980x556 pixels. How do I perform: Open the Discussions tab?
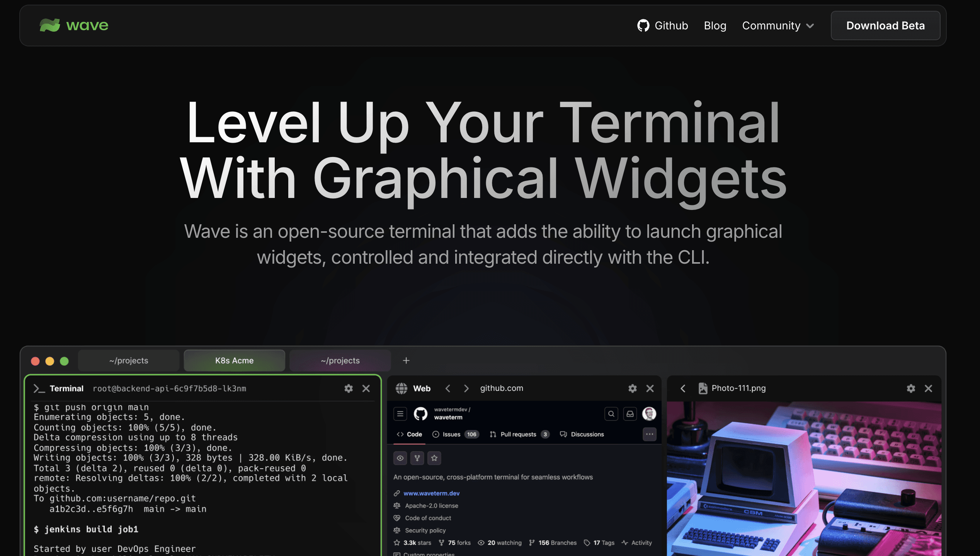pyautogui.click(x=582, y=434)
